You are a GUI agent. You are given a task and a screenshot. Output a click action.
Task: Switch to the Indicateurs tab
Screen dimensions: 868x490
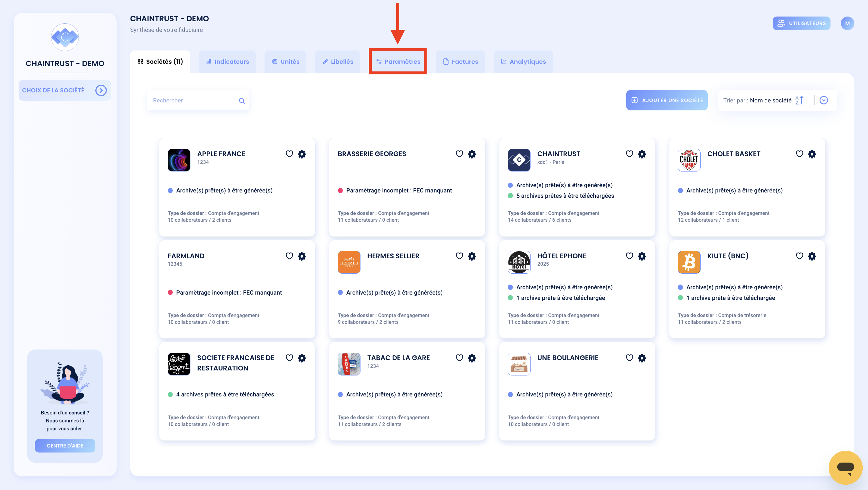(x=227, y=62)
